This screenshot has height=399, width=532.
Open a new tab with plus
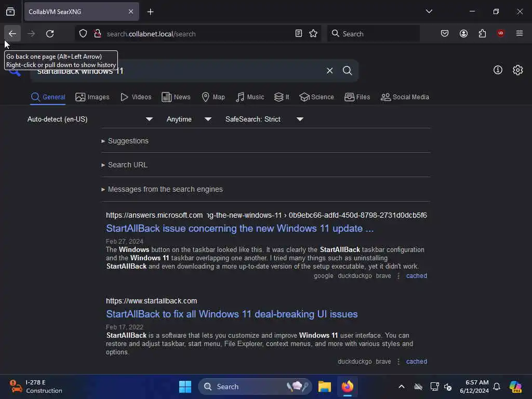150,12
